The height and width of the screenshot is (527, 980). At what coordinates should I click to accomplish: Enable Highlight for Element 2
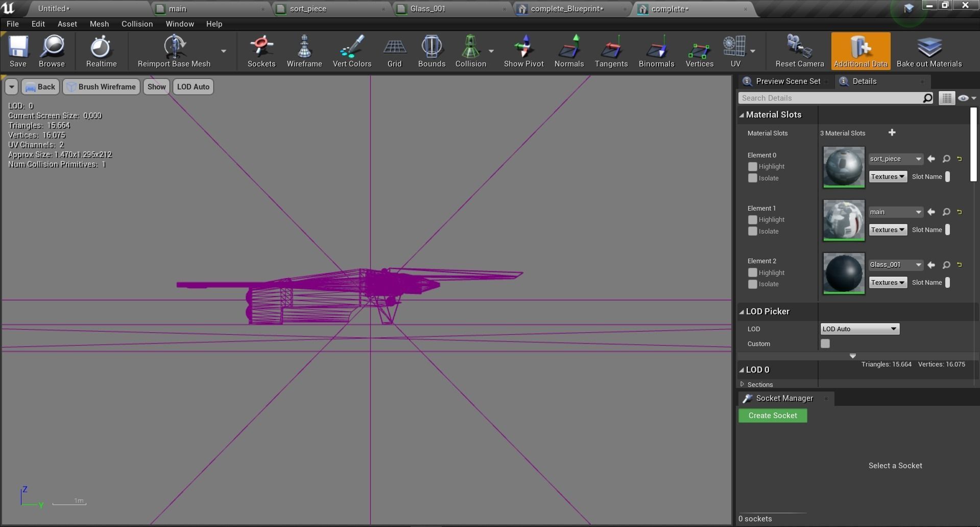click(752, 272)
